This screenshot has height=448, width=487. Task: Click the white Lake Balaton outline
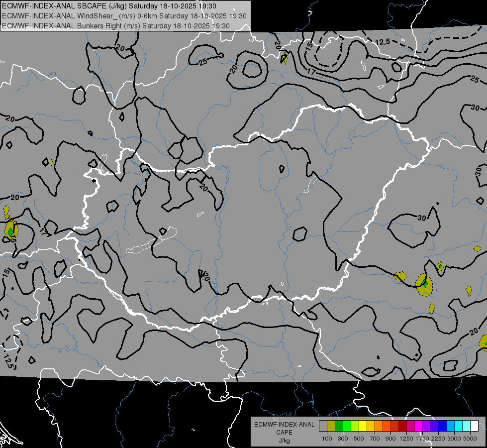tap(149, 242)
